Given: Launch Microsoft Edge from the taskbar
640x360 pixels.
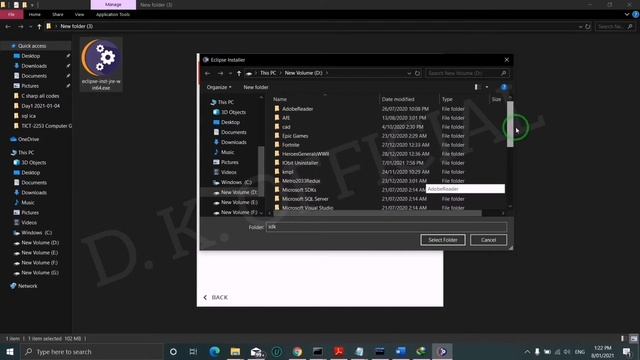Looking at the screenshot, I should click(215, 351).
